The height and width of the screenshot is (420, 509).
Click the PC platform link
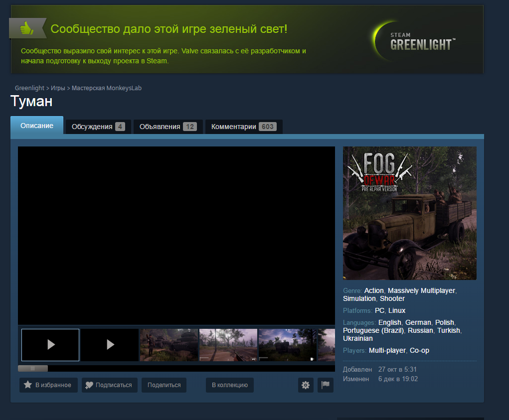coord(379,311)
